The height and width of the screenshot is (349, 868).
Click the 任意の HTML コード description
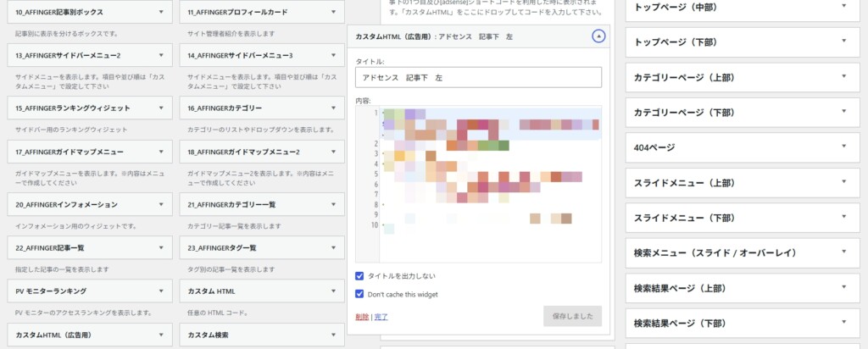[x=216, y=313]
